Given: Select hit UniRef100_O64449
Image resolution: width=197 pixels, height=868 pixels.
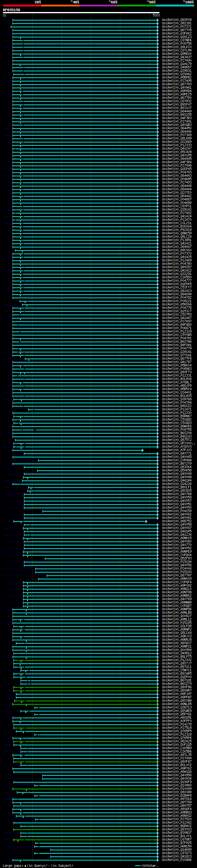Looking at the screenshot, I should coord(177,111).
